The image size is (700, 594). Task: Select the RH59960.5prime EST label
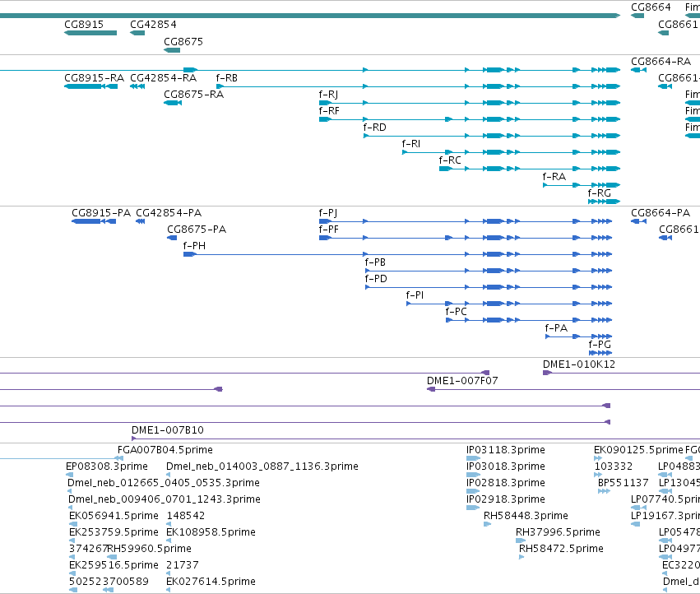pyautogui.click(x=150, y=549)
